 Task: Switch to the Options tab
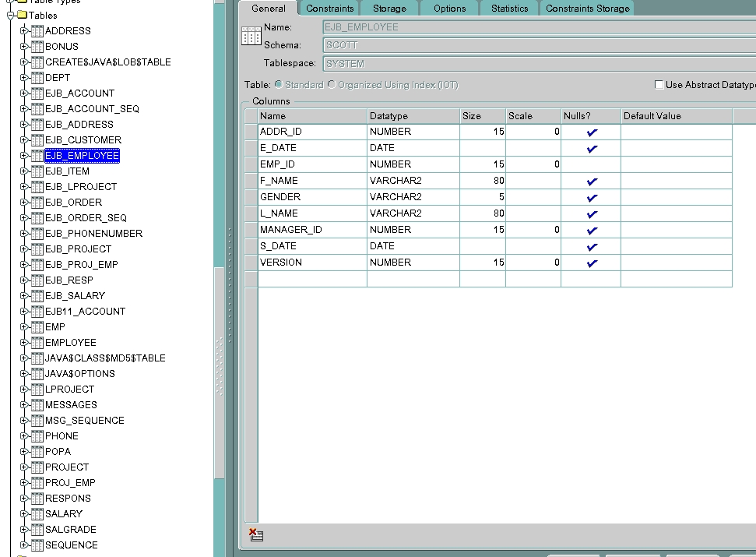tap(450, 9)
